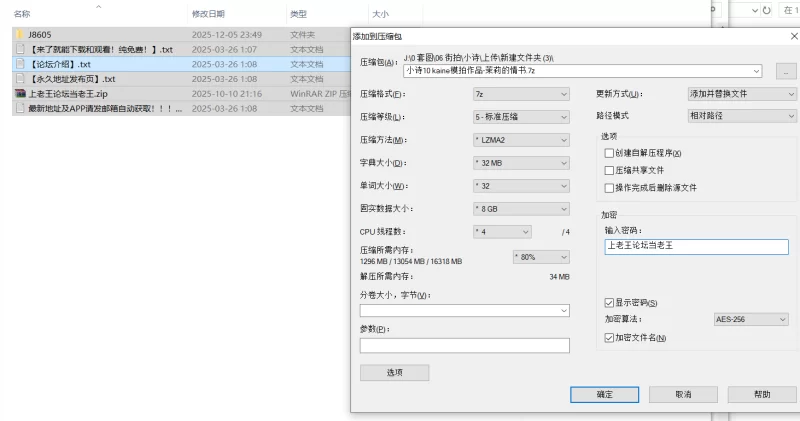This screenshot has height=421, width=800.
Task: Click the 【论坛介绍】.txt file icon
Action: 20,64
